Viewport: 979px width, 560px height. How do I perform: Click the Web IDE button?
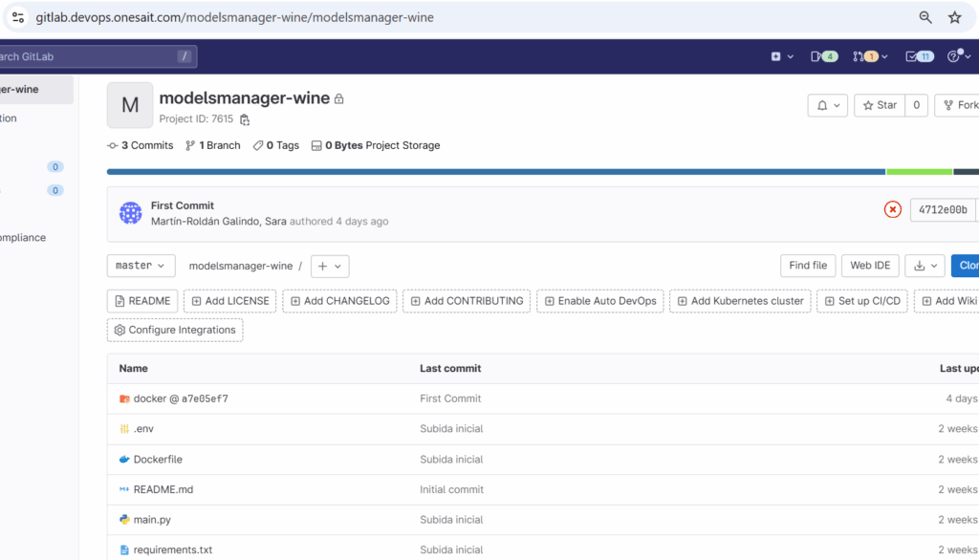tap(869, 266)
